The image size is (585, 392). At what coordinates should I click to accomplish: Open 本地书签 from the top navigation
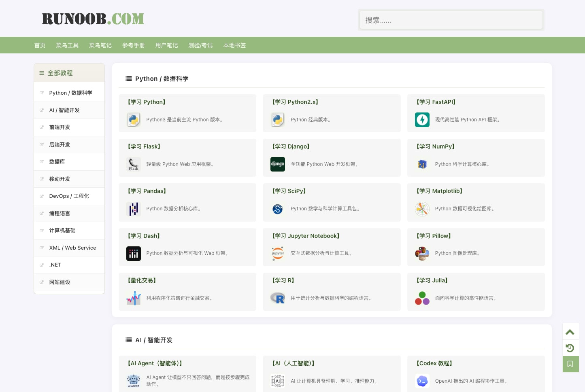[x=235, y=45]
